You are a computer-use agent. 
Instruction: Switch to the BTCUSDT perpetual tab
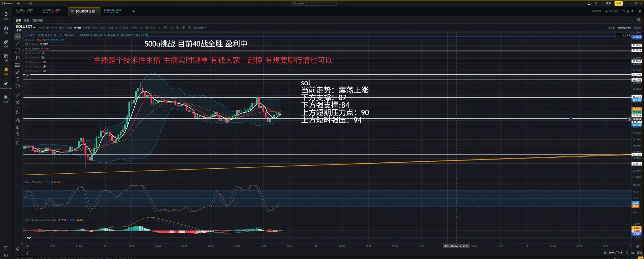[x=24, y=11]
